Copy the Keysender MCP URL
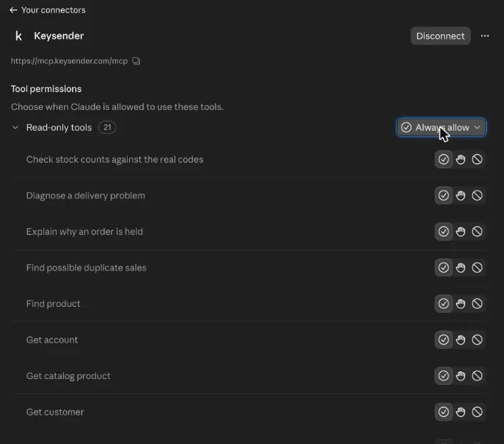The height and width of the screenshot is (444, 504). [x=136, y=61]
